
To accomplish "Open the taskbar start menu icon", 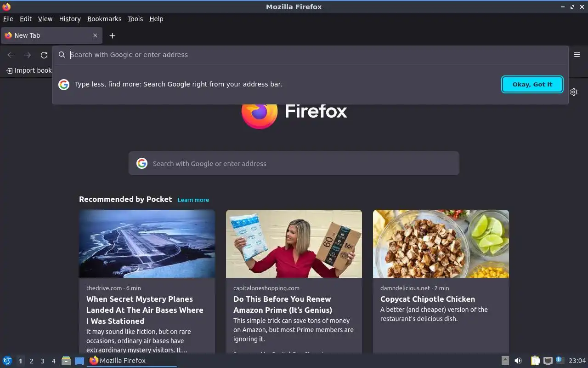I will pyautogui.click(x=7, y=361).
